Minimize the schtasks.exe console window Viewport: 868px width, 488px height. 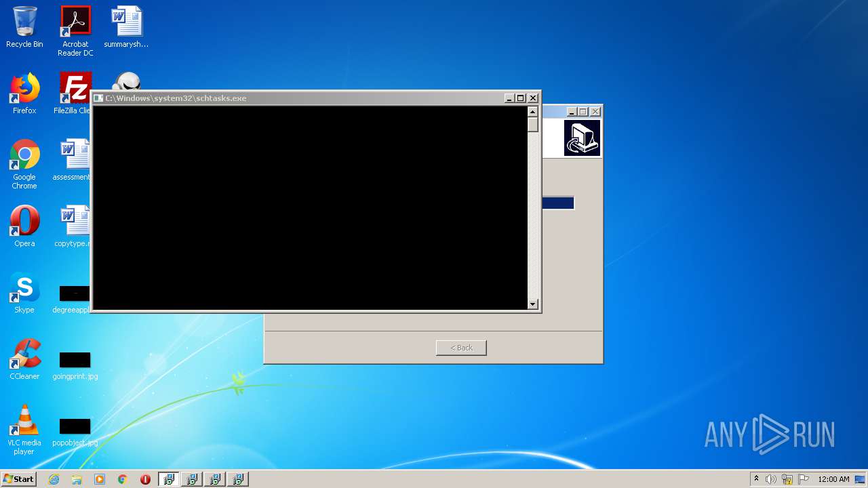[509, 98]
